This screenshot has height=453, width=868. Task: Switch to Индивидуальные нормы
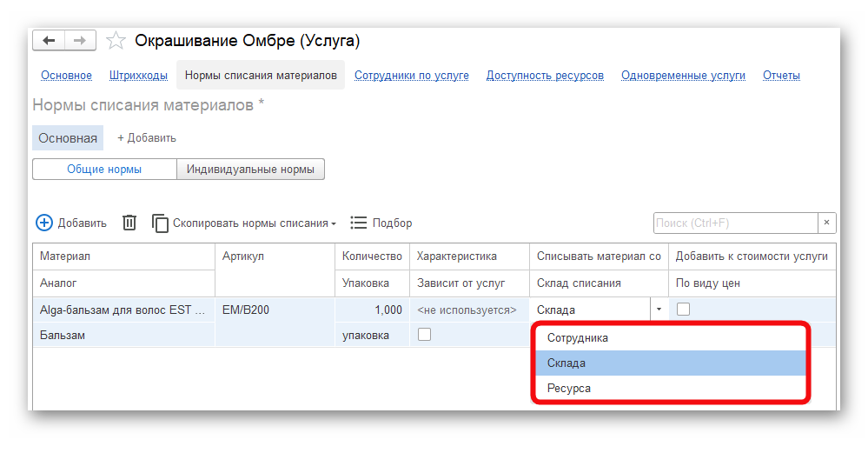[x=250, y=170]
